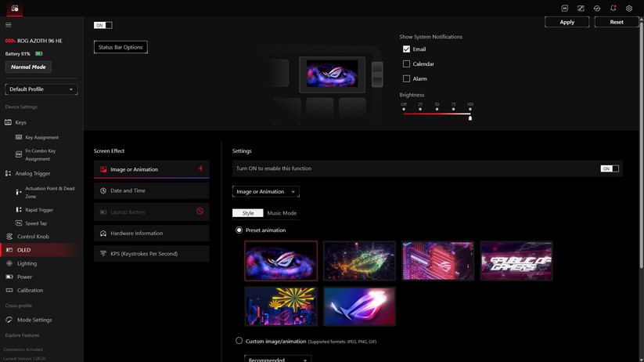Set brightness to the Off mark
The height and width of the screenshot is (362, 644).
pos(404,110)
